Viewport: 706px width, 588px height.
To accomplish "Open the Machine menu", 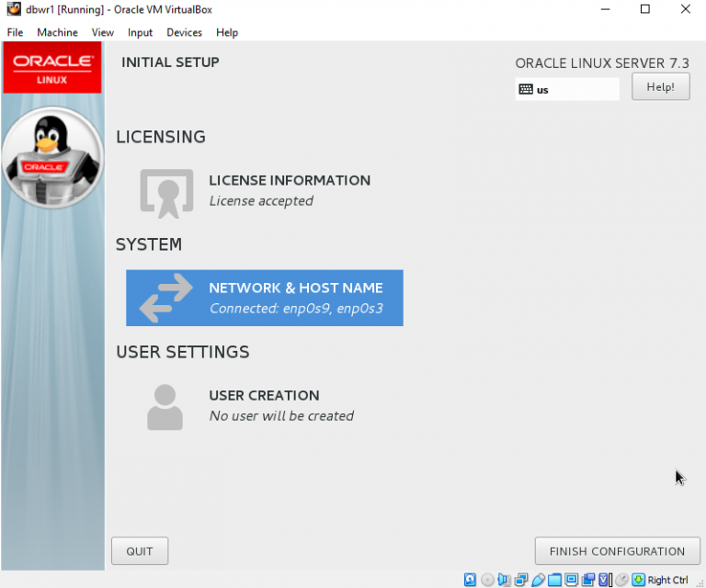I will (57, 32).
